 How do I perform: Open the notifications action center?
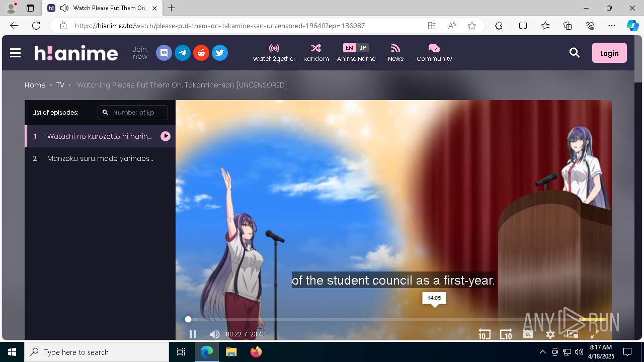click(627, 352)
